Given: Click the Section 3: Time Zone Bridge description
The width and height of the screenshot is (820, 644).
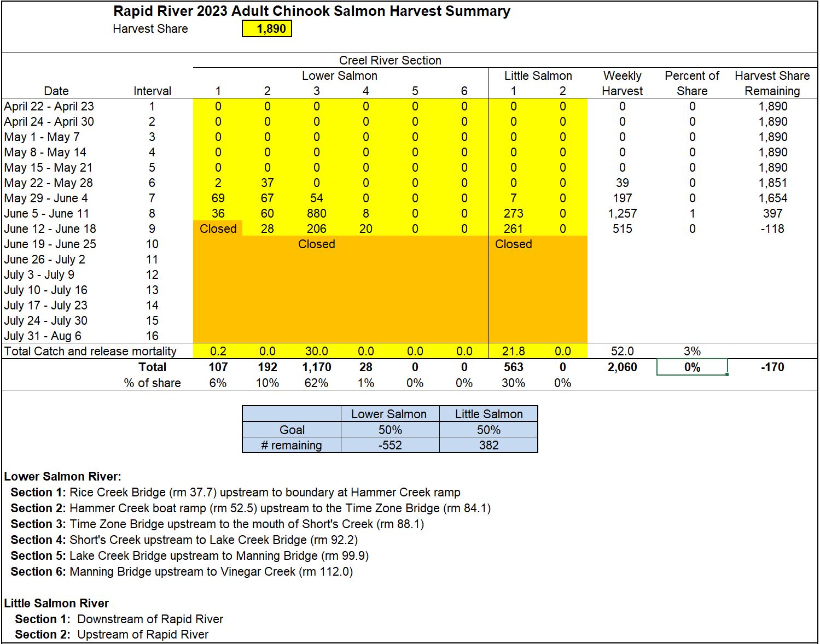Looking at the screenshot, I should coord(217,524).
